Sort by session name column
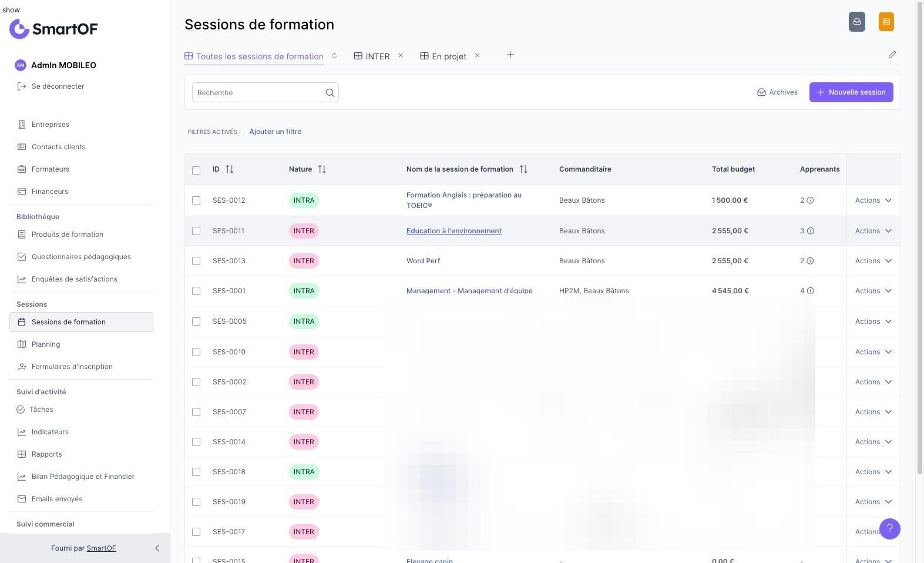The image size is (924, 563). tap(523, 169)
